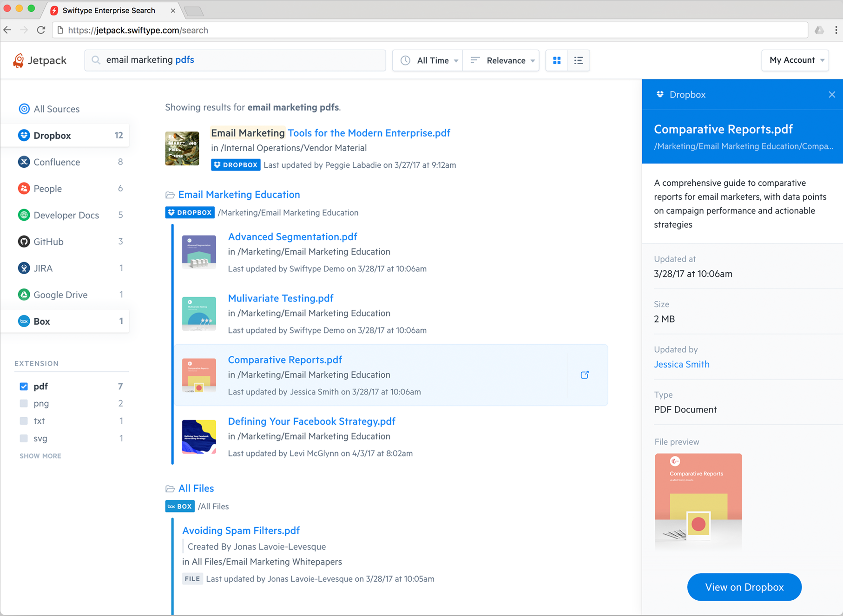The width and height of the screenshot is (843, 616).
Task: Click the Jetpack rocket logo
Action: click(x=19, y=60)
